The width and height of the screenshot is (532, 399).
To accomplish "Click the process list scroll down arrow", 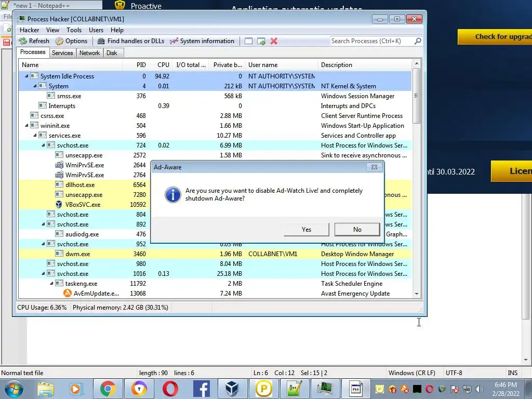I will [x=417, y=294].
